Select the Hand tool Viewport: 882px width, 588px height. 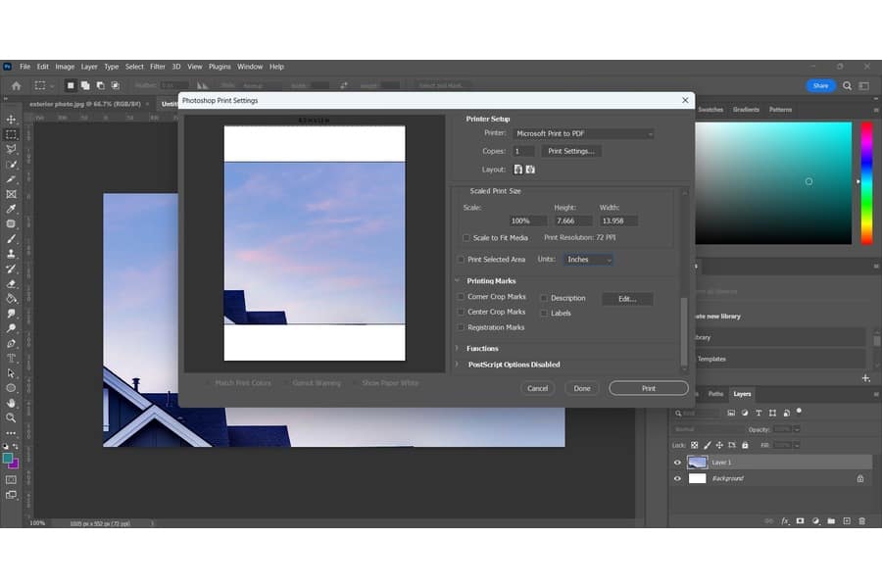tap(11, 403)
